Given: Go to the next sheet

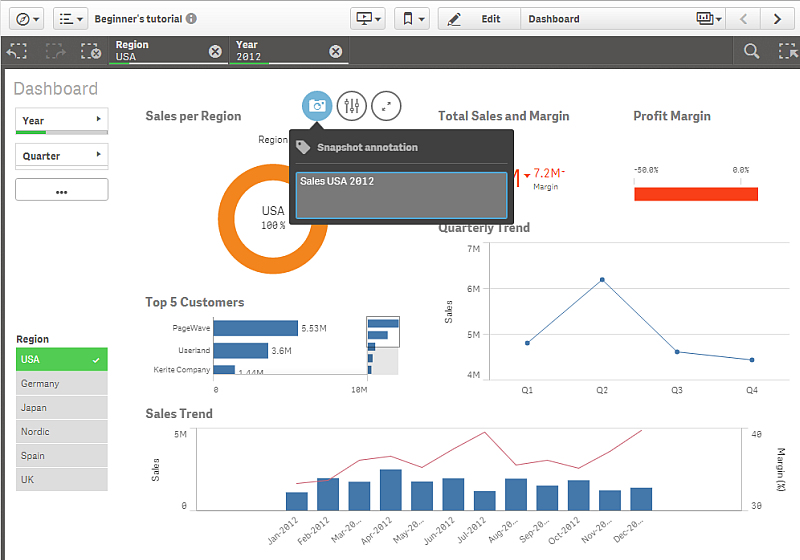Looking at the screenshot, I should tap(777, 19).
